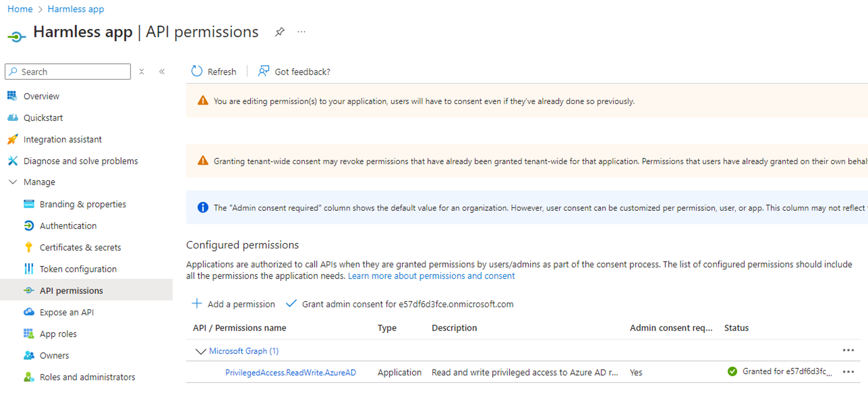The image size is (868, 393).
Task: Click the Refresh icon in toolbar
Action: click(x=197, y=71)
